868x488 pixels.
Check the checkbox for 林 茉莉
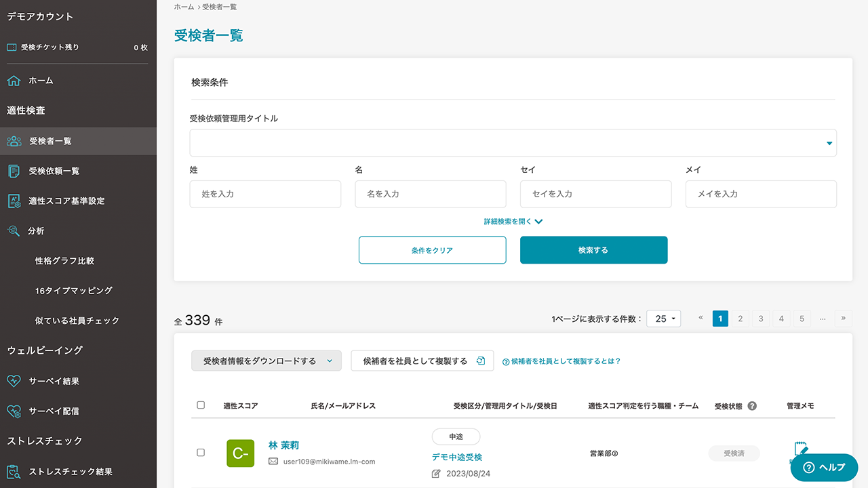[x=201, y=452]
